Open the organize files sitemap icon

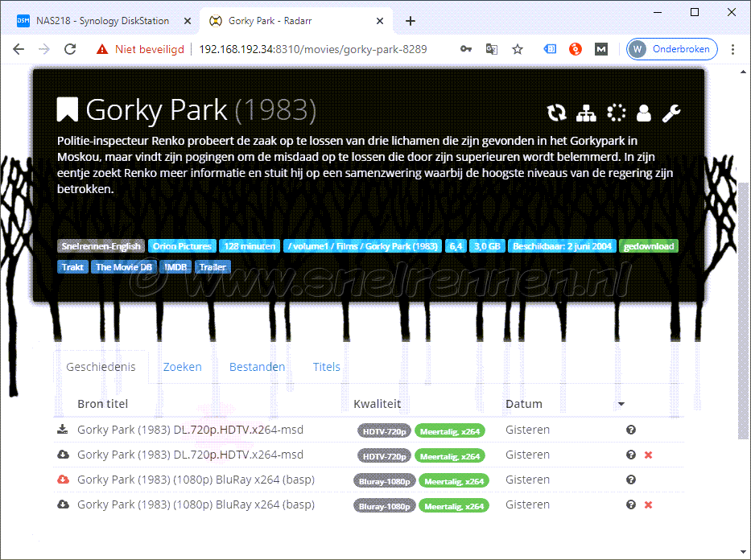click(x=586, y=113)
